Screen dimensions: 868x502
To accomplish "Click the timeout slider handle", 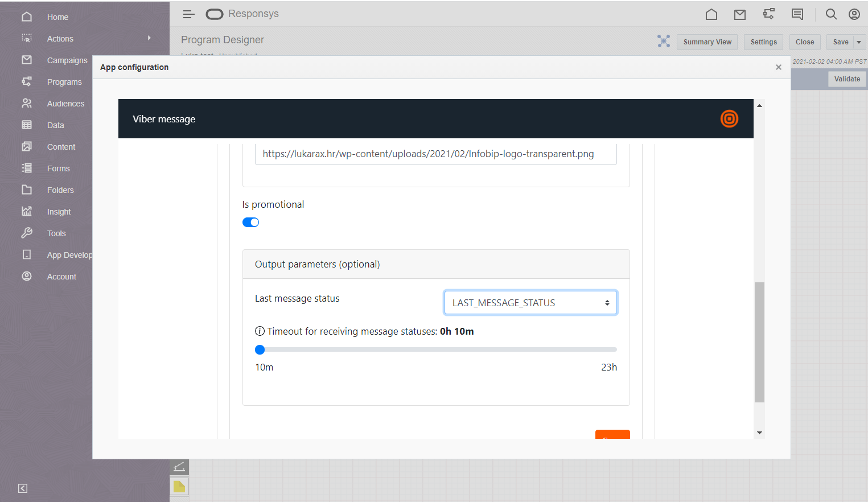I will click(260, 349).
